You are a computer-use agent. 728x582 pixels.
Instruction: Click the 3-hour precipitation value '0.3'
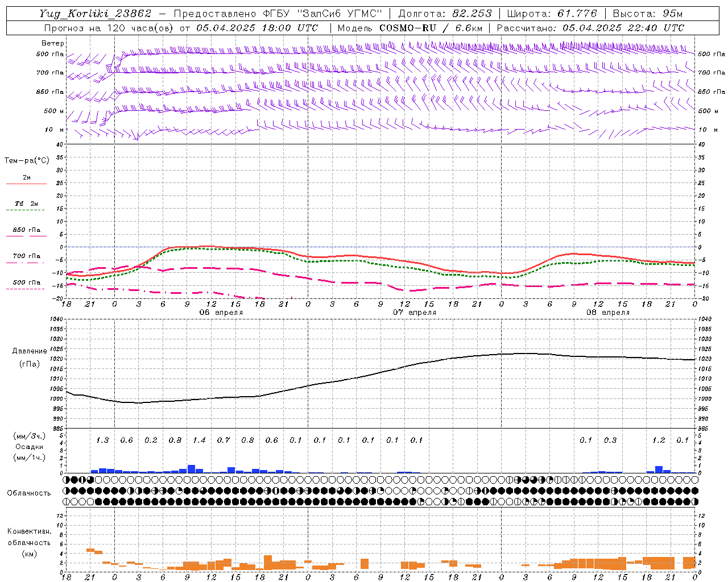(x=610, y=440)
